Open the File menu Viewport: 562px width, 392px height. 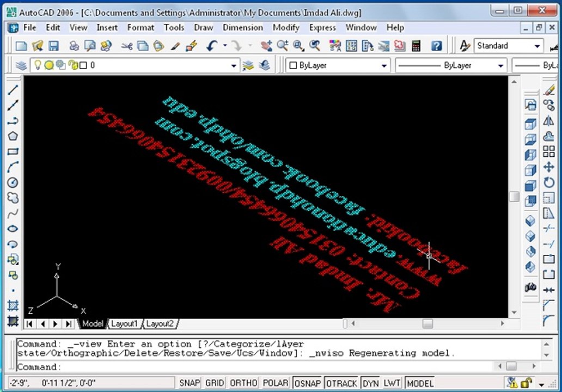(x=30, y=28)
